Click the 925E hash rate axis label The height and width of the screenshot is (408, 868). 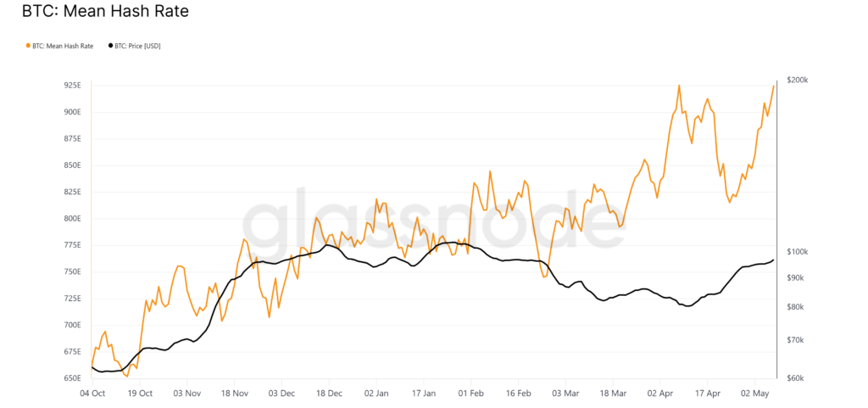71,86
